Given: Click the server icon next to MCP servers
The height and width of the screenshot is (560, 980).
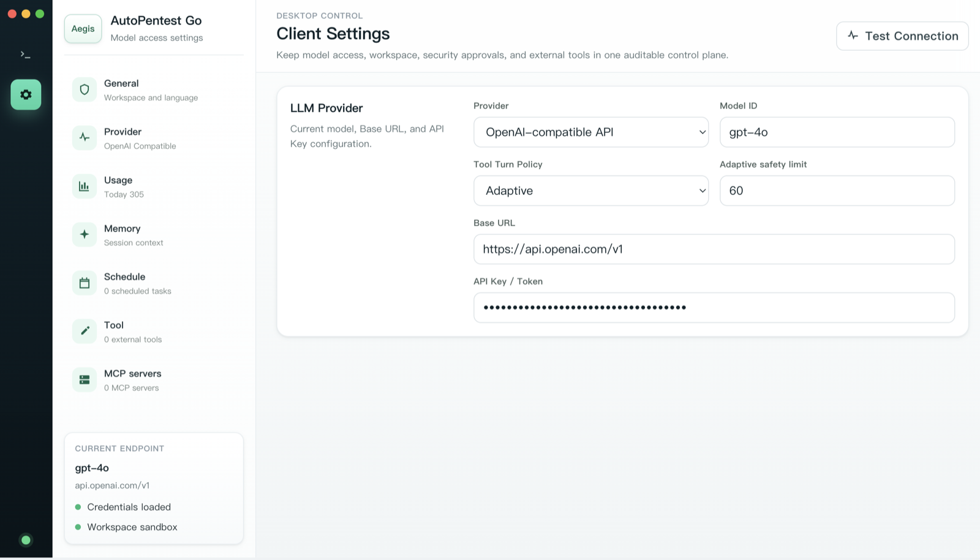Looking at the screenshot, I should tap(85, 380).
